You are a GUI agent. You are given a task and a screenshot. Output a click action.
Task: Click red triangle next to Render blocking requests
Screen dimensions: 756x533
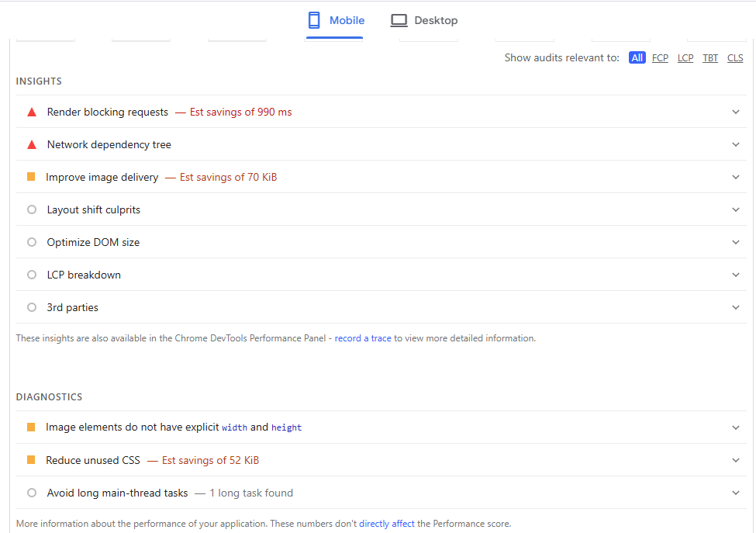point(32,112)
